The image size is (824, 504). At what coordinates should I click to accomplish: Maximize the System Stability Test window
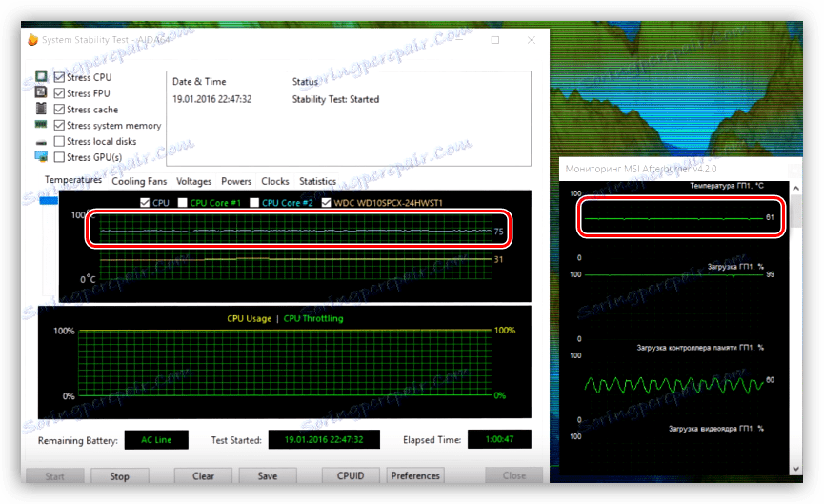(495, 40)
